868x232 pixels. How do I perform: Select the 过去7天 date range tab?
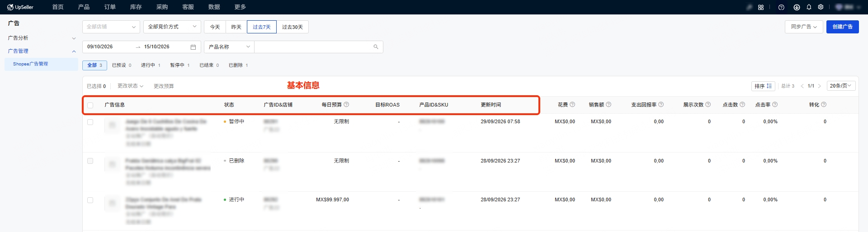click(x=262, y=27)
